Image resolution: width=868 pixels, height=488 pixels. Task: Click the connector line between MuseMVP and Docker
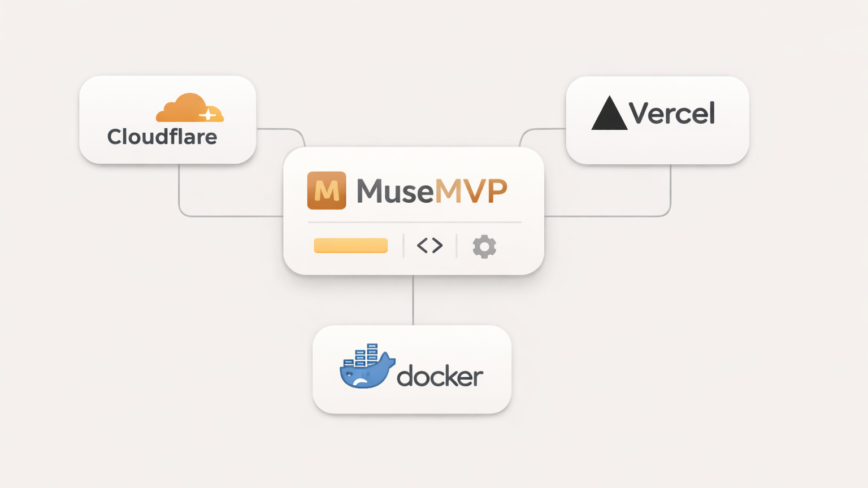pos(413,299)
